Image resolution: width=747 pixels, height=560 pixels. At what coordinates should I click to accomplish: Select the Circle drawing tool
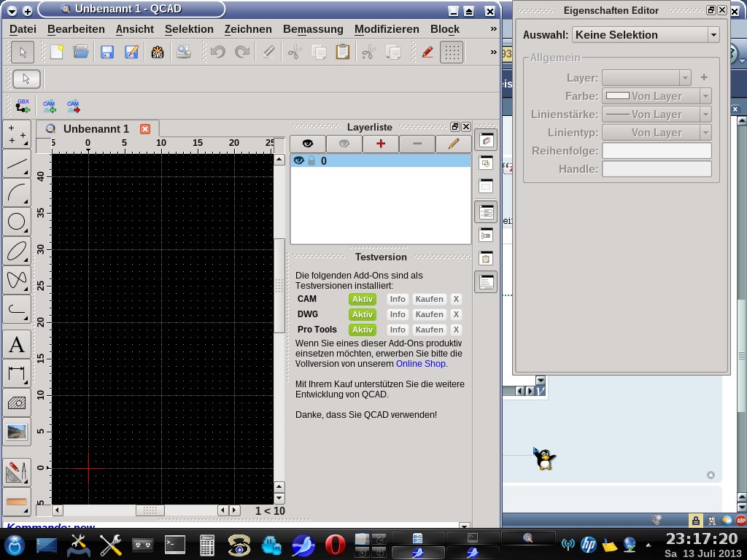[17, 222]
